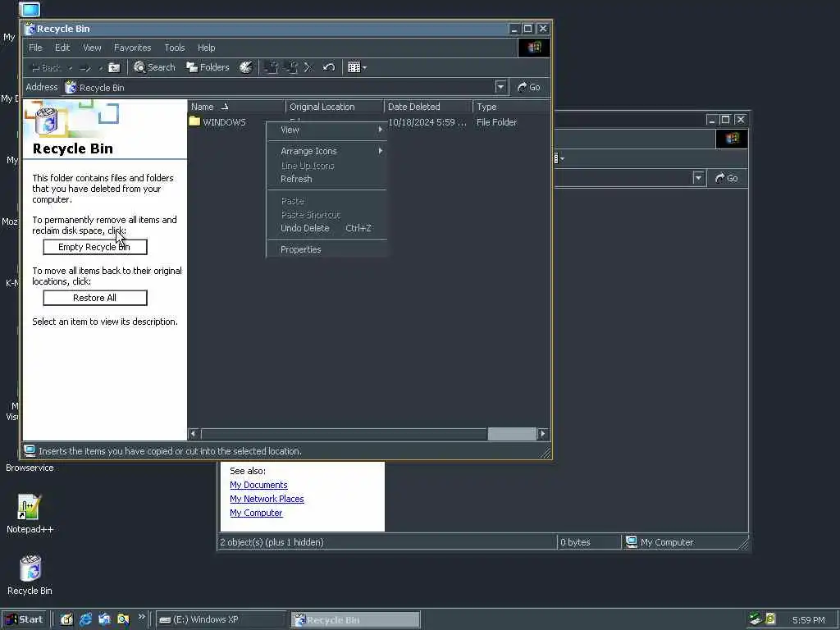Click the Back toolbar button
This screenshot has height=630, width=840.
(x=46, y=67)
